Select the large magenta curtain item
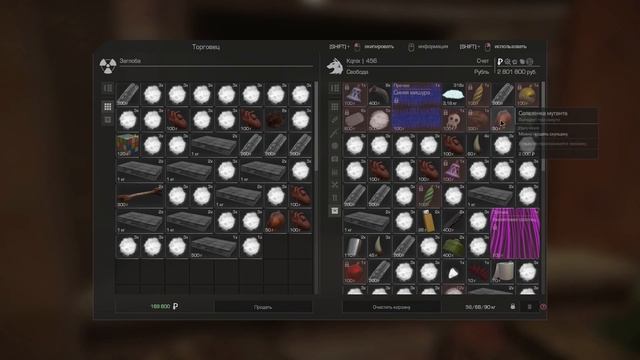This screenshot has height=360, width=640. click(515, 233)
